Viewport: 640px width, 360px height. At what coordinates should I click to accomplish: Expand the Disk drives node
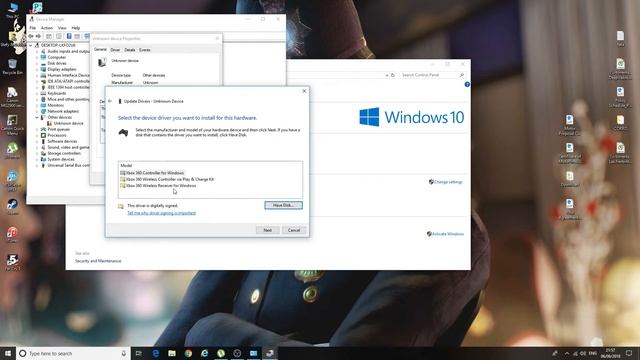pyautogui.click(x=37, y=63)
